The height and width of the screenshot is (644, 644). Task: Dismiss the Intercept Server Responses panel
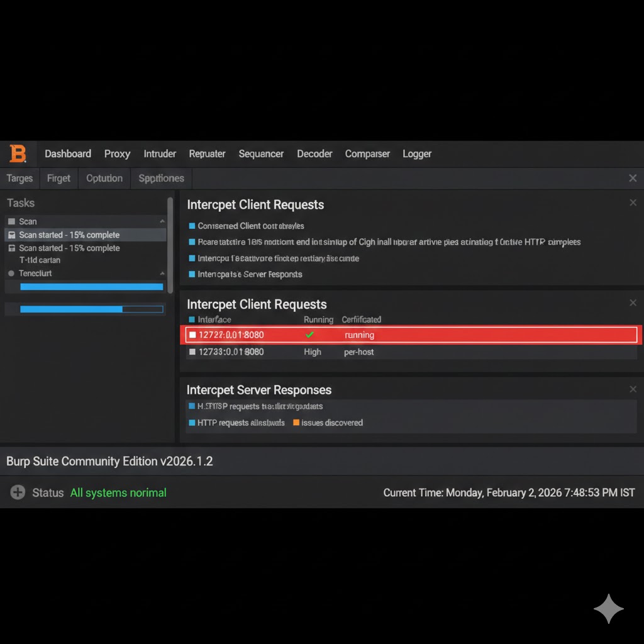click(633, 389)
